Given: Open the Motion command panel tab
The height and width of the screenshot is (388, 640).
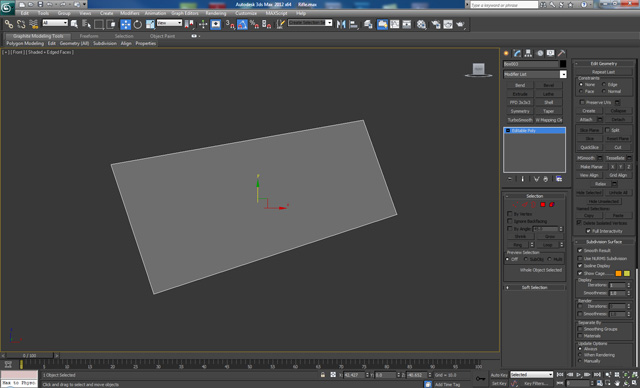Looking at the screenshot, I should pos(540,53).
